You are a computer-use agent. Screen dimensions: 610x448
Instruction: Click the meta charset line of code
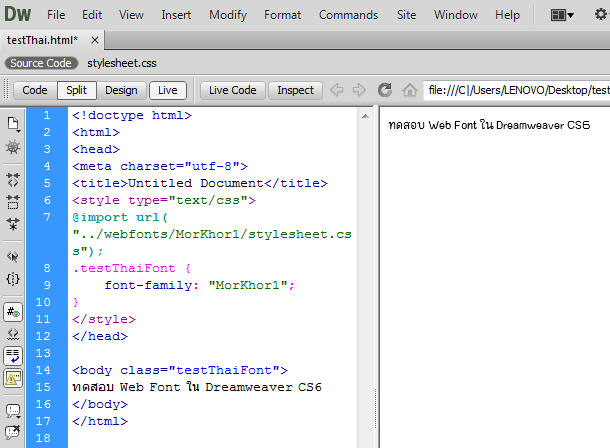160,166
